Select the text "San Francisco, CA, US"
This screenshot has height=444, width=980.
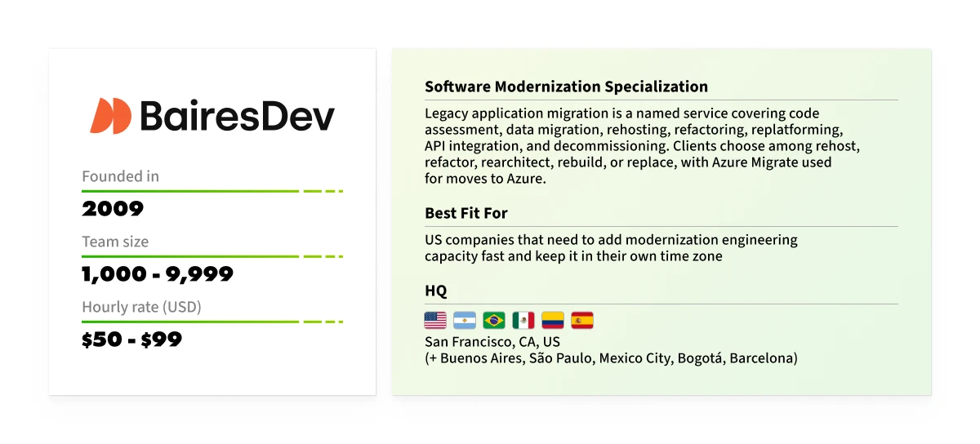click(x=492, y=342)
